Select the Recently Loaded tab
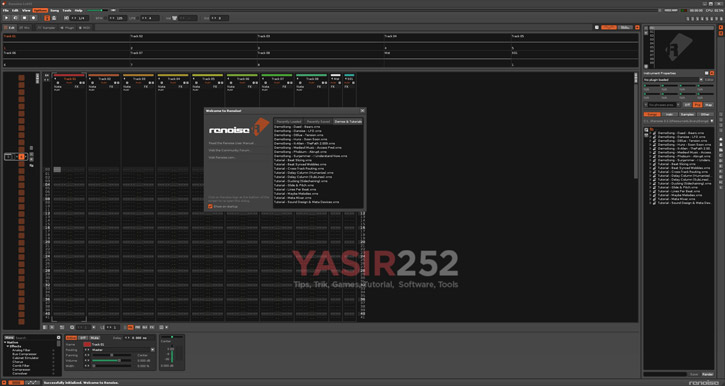The height and width of the screenshot is (386, 725). pyautogui.click(x=289, y=122)
